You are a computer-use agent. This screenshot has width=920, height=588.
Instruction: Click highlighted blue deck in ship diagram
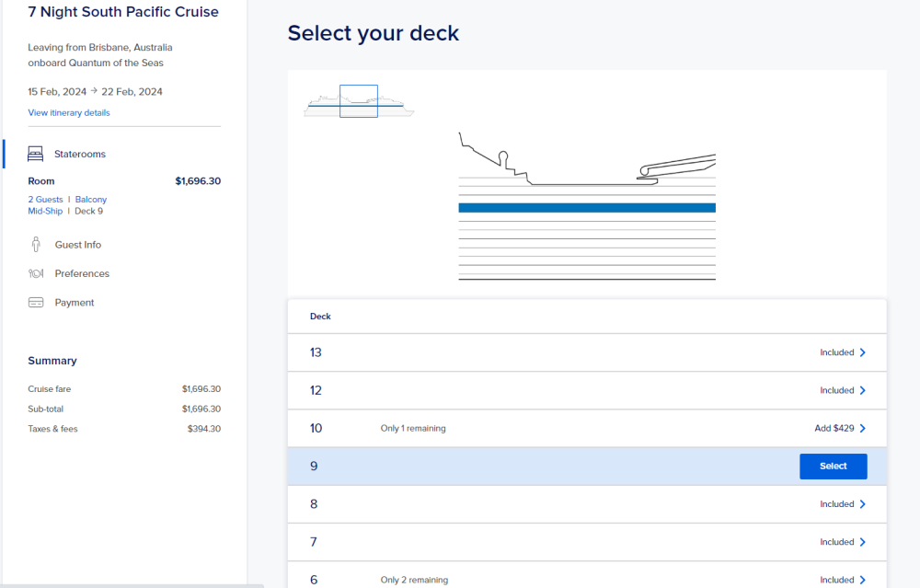coord(587,208)
